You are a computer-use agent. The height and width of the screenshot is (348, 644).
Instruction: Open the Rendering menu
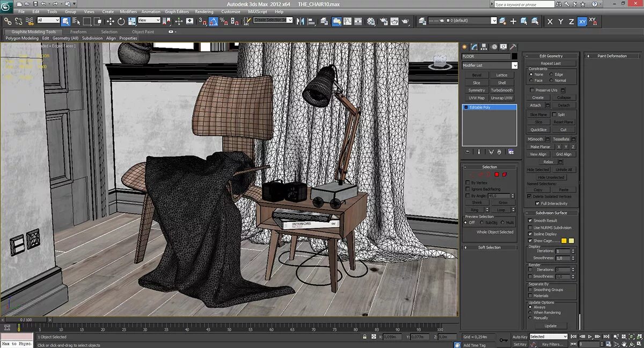(x=204, y=11)
